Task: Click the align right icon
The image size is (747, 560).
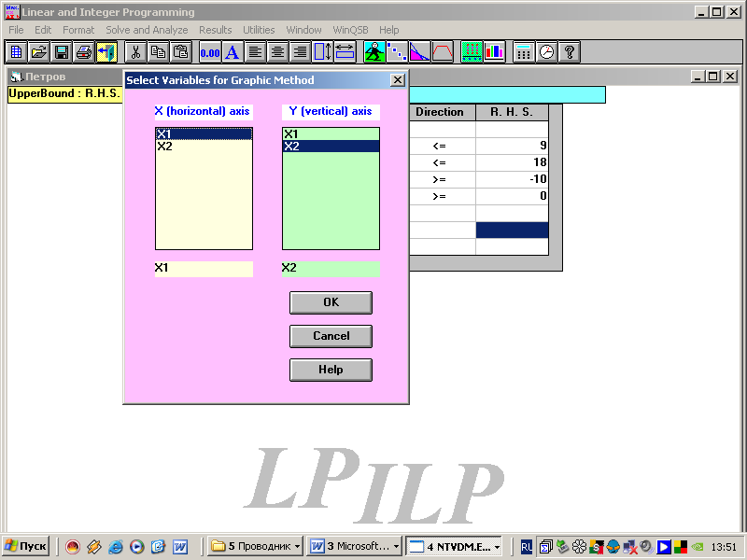Action: (x=301, y=52)
